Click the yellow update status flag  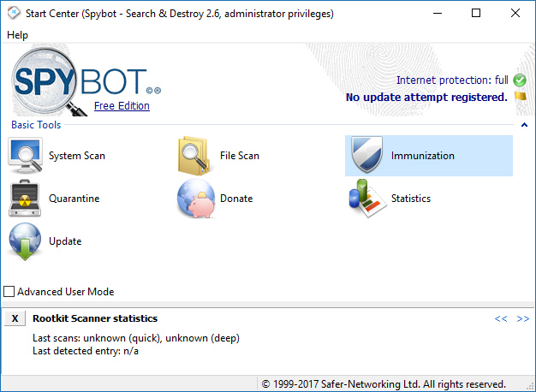pos(520,97)
